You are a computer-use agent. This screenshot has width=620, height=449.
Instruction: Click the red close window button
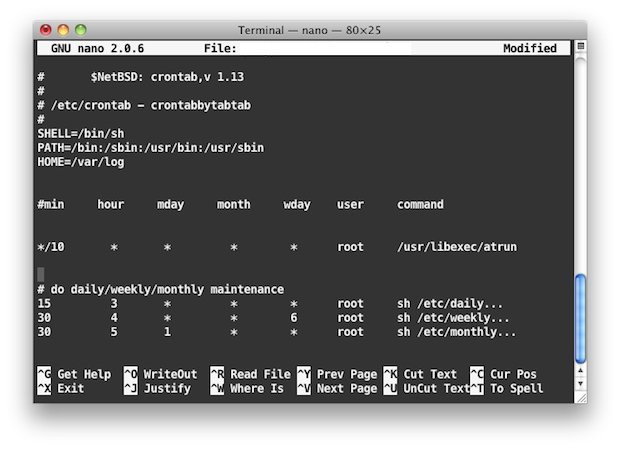[x=46, y=30]
